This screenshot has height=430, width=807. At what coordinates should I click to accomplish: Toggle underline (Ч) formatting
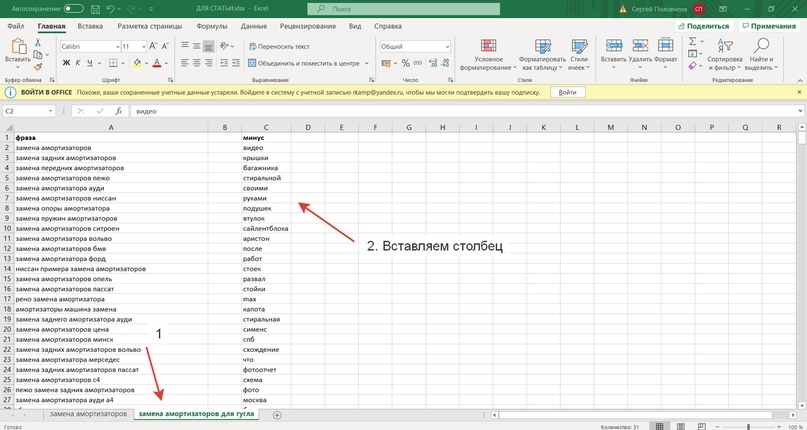point(90,63)
